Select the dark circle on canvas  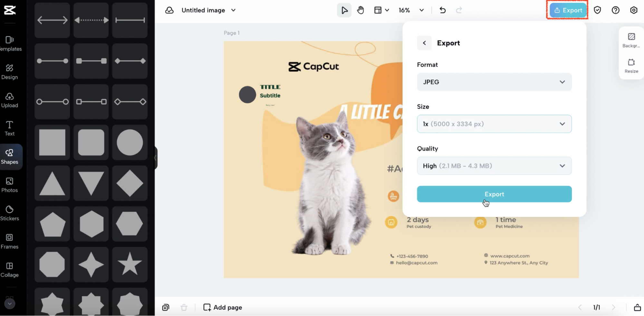point(247,94)
